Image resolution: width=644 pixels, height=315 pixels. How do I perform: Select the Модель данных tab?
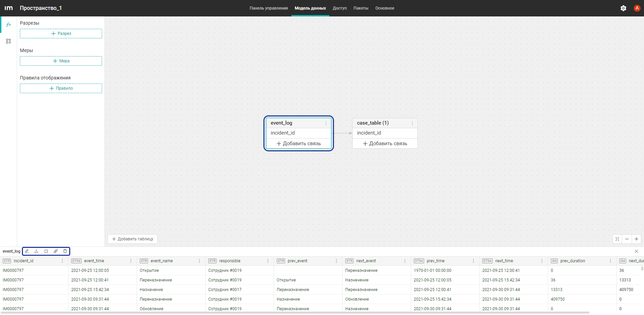click(310, 8)
